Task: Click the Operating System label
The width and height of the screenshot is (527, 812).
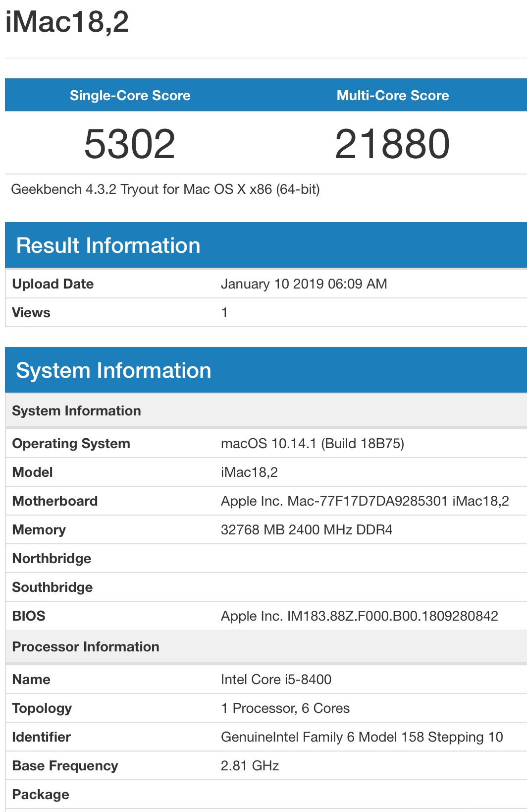Action: pyautogui.click(x=71, y=444)
